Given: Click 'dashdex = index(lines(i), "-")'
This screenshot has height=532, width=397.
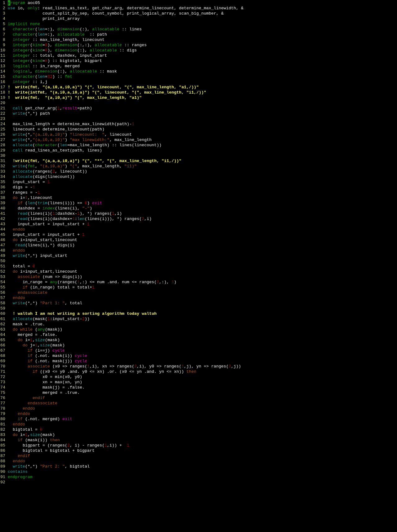Looking at the screenshot, I should tap(55, 208).
